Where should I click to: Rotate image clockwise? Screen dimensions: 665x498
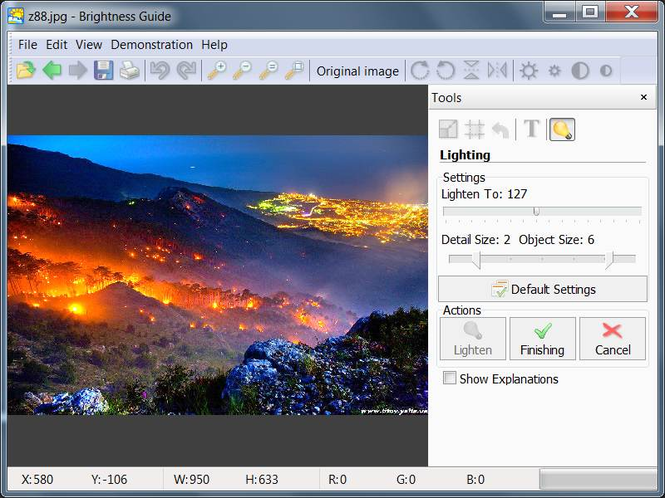point(420,70)
